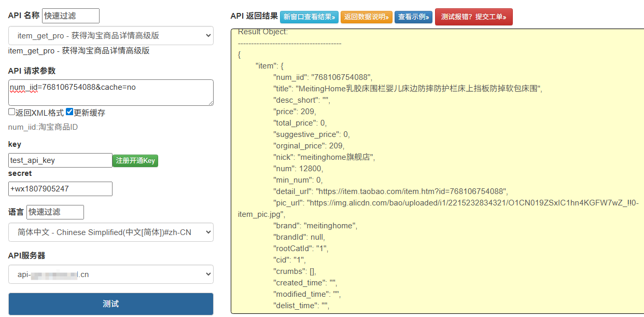This screenshot has width=644, height=317.
Task: Click the "modified_time" line
Action: pyautogui.click(x=306, y=294)
